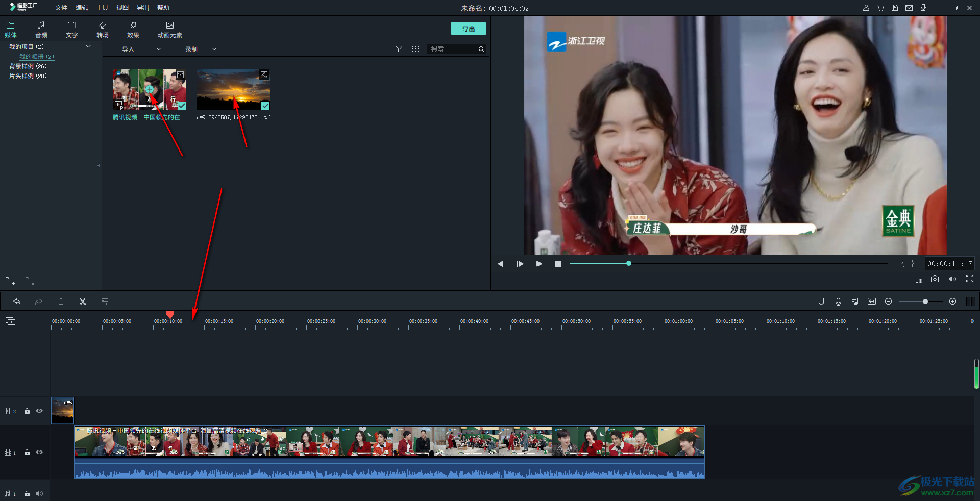Stop the preview playback
Viewport: 980px width, 501px height.
[558, 264]
